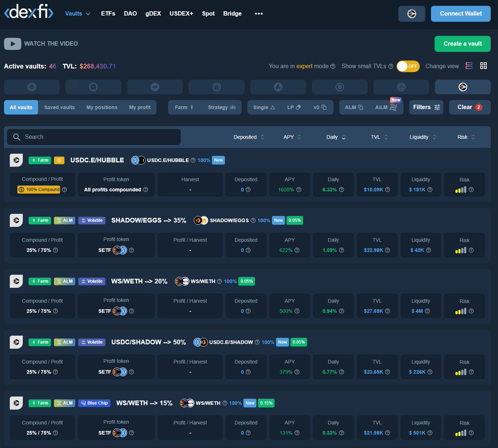Sort by Daily column

coord(336,137)
